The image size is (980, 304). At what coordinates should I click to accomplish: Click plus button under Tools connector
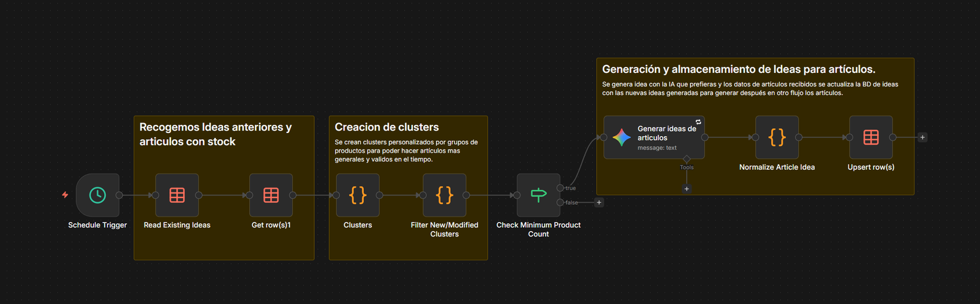tap(687, 189)
